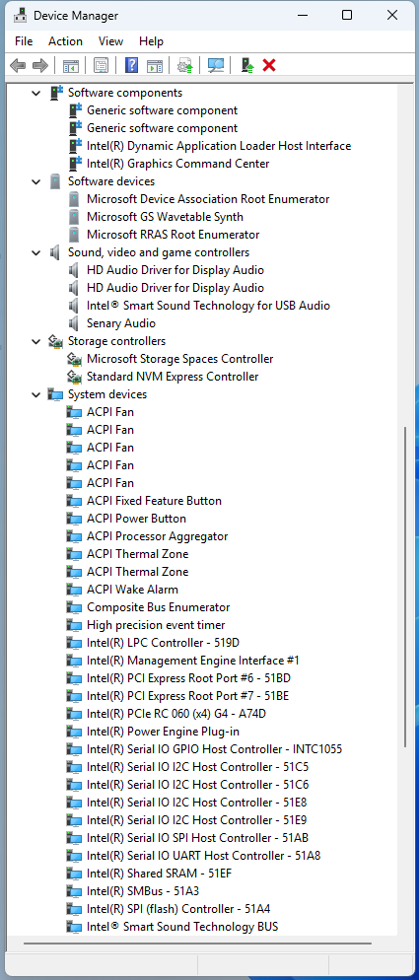419x980 pixels.
Task: Click the blue Help question-mark icon
Action: (131, 65)
